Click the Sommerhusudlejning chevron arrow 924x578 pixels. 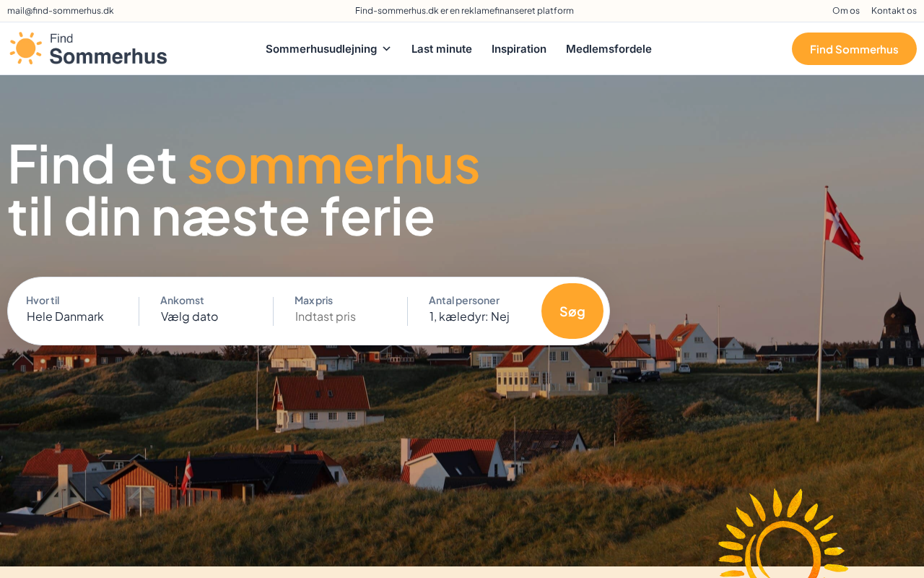[x=386, y=48]
